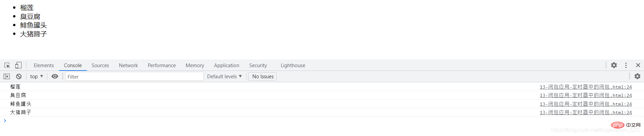Clear console with the ban icon

pyautogui.click(x=19, y=77)
